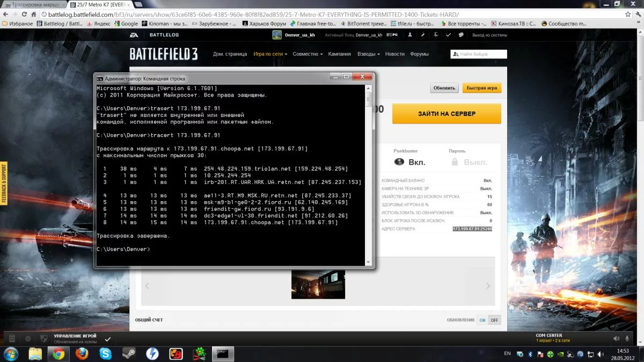Image resolution: width=644 pixels, height=362 pixels.
Task: Open the 'Форумы' menu item
Action: click(419, 54)
